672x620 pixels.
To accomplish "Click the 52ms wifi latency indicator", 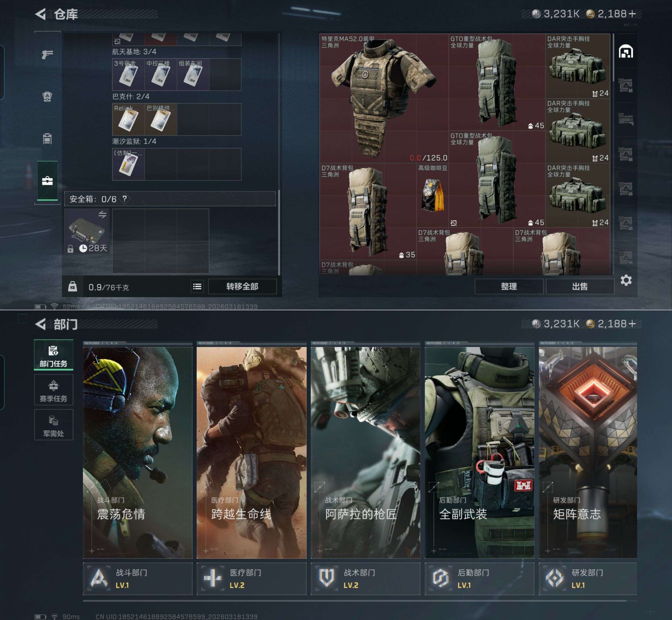I will (65, 307).
